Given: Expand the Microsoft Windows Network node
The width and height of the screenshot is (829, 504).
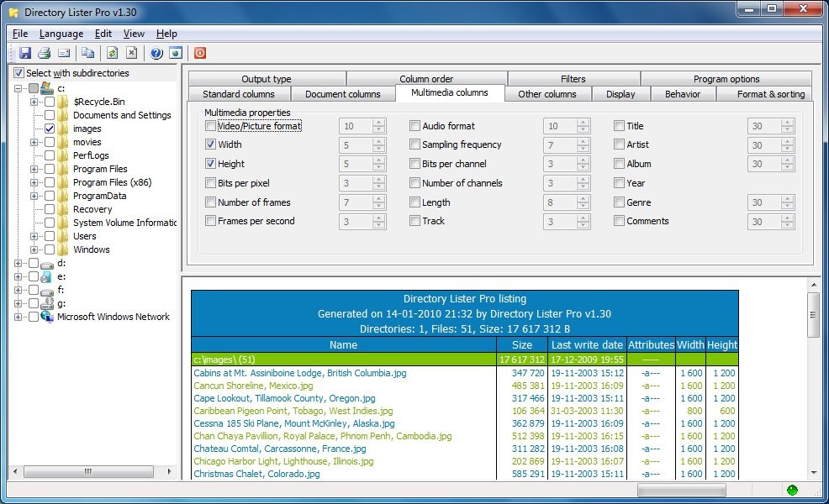Looking at the screenshot, I should coord(18,317).
